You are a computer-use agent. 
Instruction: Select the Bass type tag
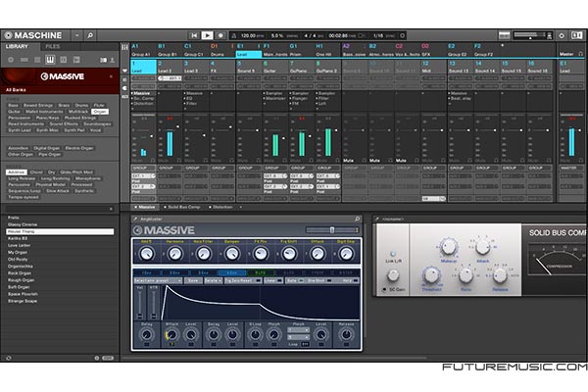(13, 106)
